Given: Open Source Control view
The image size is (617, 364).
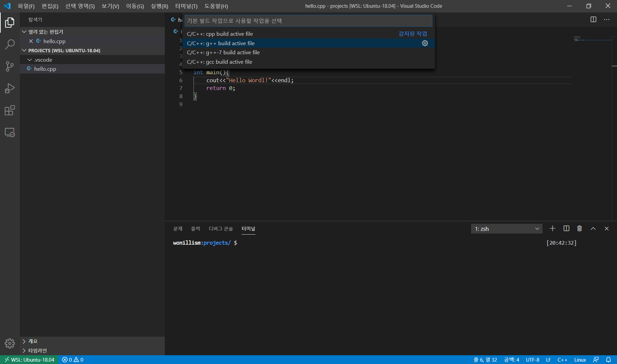Looking at the screenshot, I should pyautogui.click(x=10, y=66).
